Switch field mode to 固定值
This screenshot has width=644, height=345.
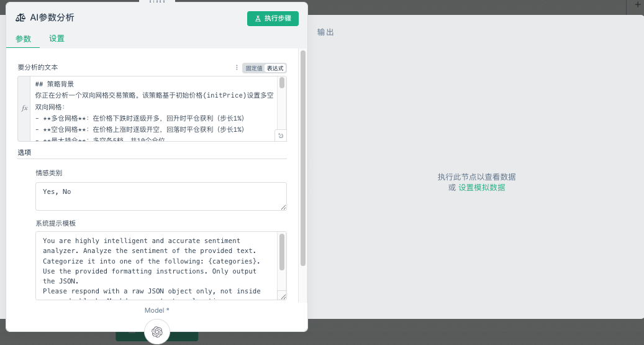click(x=253, y=68)
